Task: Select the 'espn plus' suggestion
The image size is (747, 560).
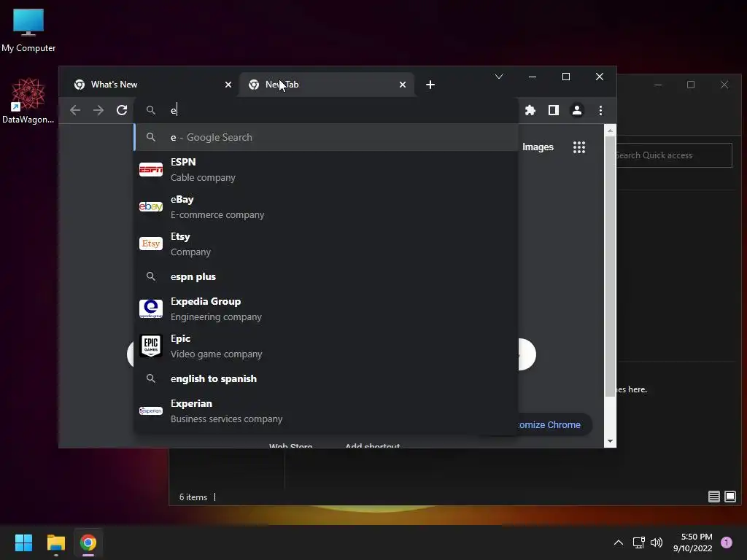Action: [326, 276]
